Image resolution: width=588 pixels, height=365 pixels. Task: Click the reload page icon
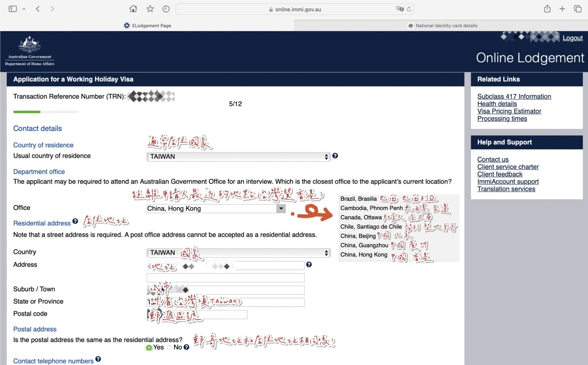(x=409, y=9)
